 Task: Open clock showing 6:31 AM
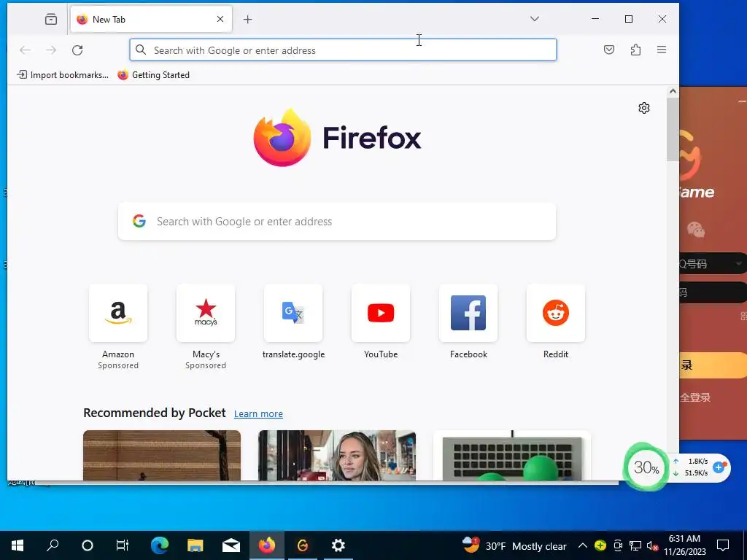coord(684,545)
